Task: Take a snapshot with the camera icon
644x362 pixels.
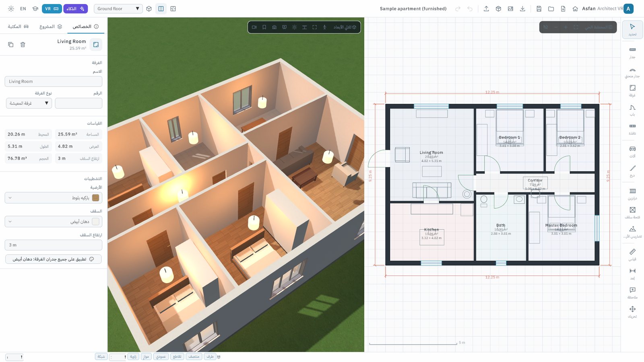Action: (x=274, y=27)
